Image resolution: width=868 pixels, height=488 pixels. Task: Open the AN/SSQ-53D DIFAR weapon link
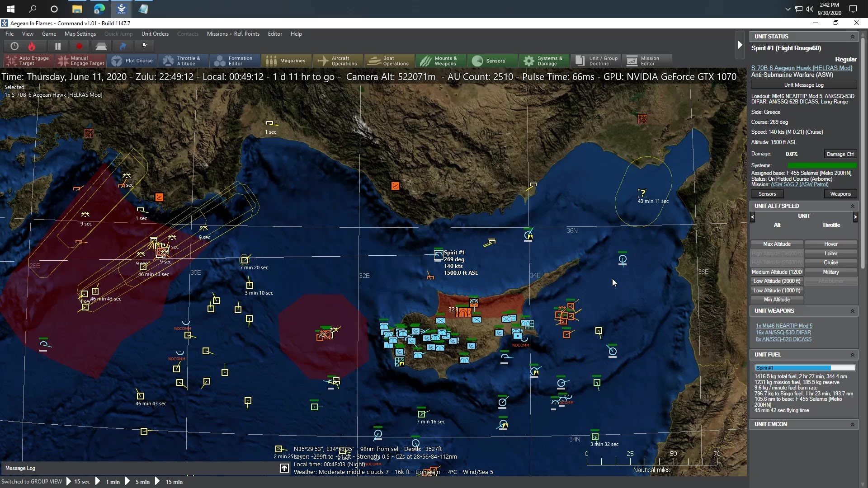(783, 333)
